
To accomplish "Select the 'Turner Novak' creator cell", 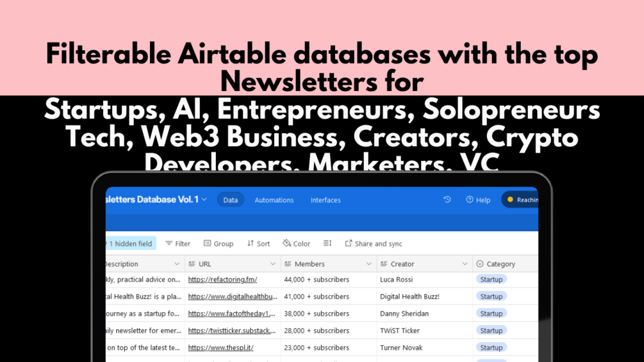I will pos(425,348).
